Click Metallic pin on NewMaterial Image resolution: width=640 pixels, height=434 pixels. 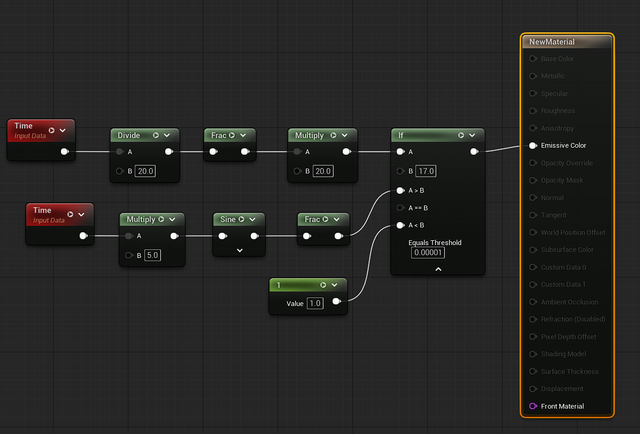tap(533, 76)
